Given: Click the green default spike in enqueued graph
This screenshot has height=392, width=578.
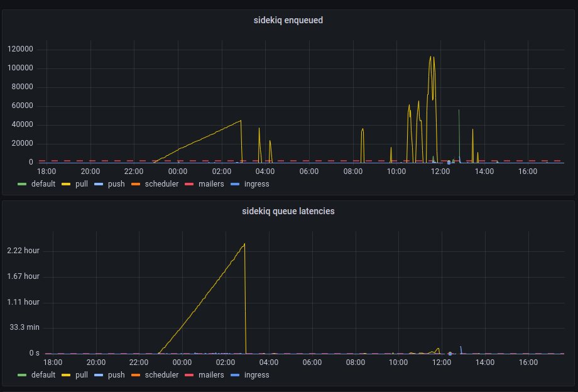Looking at the screenshot, I should (459, 111).
